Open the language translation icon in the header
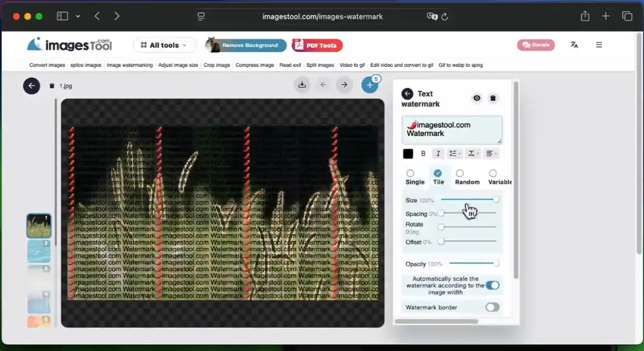The width and height of the screenshot is (644, 351). (574, 45)
